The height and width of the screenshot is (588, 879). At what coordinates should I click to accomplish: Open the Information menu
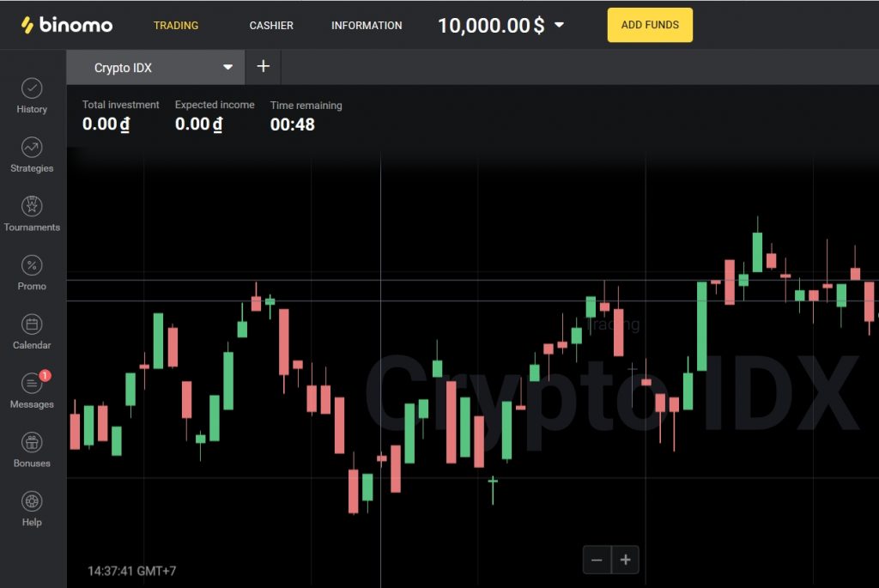click(x=367, y=26)
